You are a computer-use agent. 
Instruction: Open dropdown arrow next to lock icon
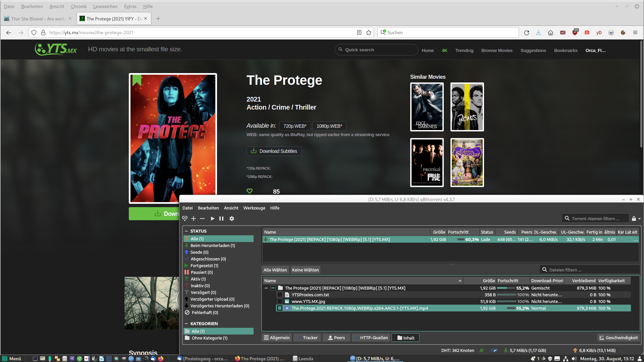[x=639, y=219]
